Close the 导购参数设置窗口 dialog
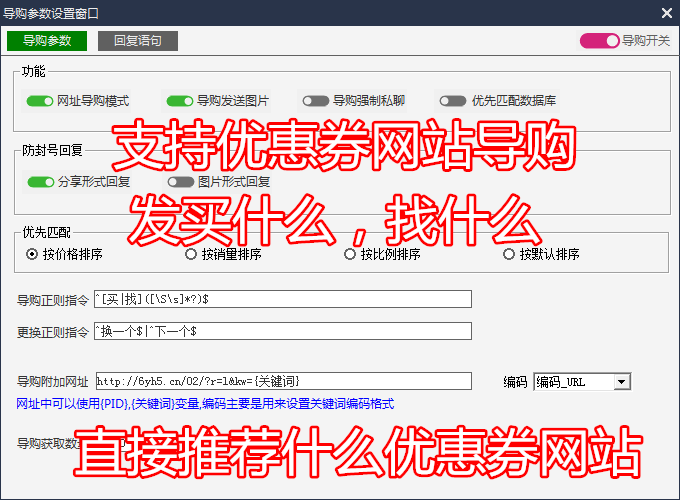Viewport: 680px width, 500px height. point(666,12)
